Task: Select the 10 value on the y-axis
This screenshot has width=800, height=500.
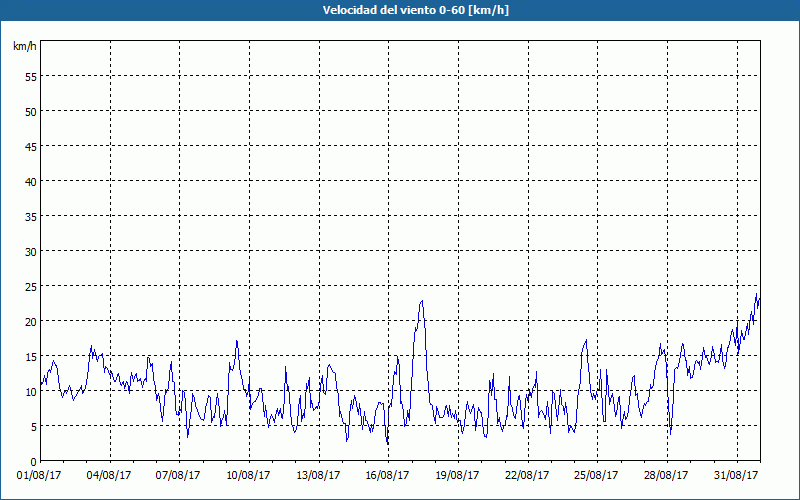Action: point(31,393)
